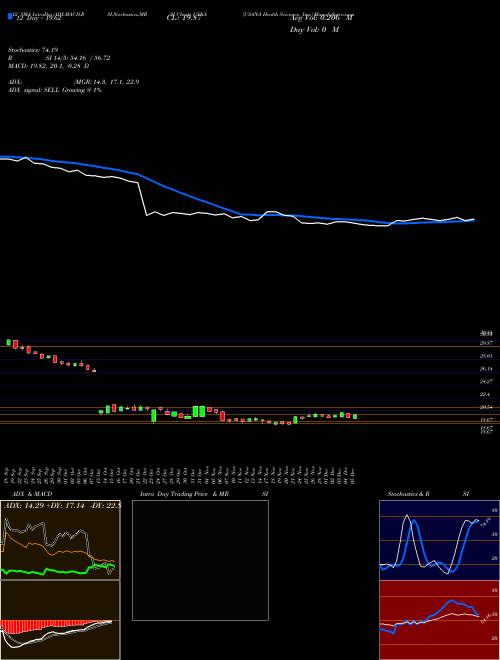
Task: Click the 'Intra Day Trading Price & MR' title
Action: click(x=184, y=494)
